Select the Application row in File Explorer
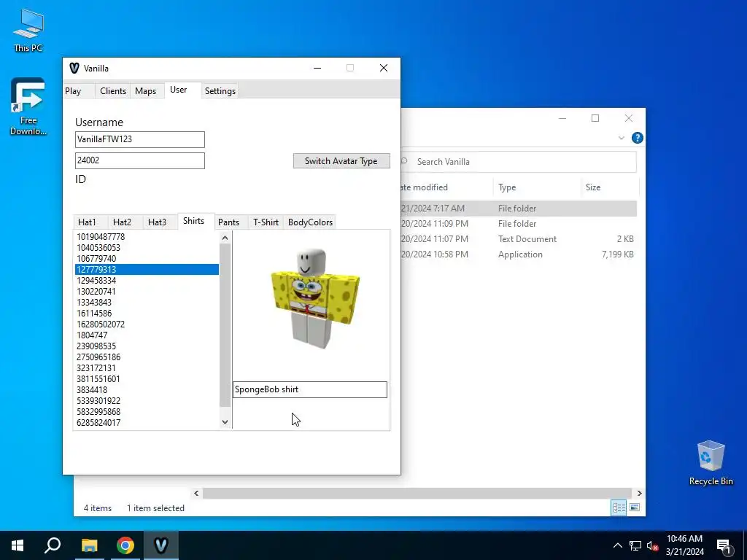The height and width of the screenshot is (560, 747). coord(519,254)
